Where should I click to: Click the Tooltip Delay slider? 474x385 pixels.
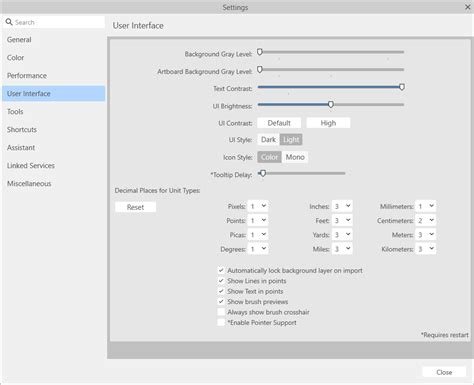click(x=301, y=173)
